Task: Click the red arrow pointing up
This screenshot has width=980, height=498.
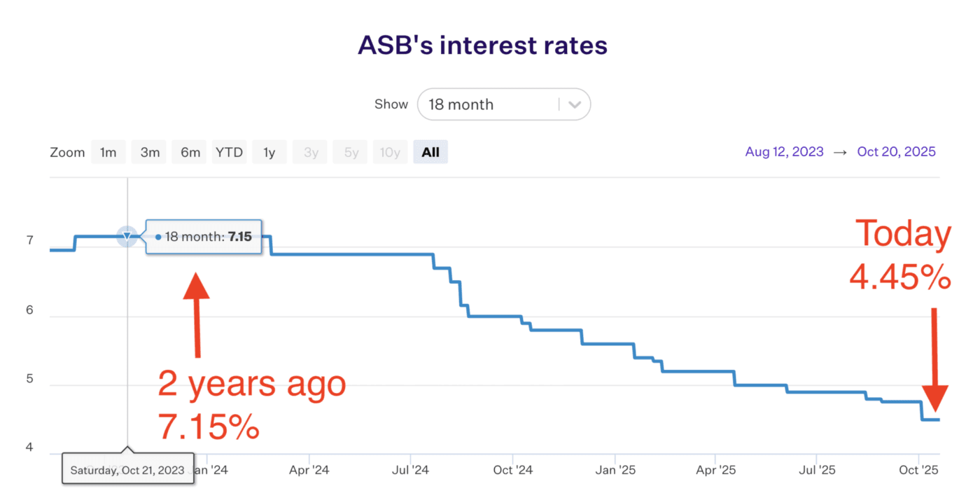Action: pyautogui.click(x=197, y=315)
